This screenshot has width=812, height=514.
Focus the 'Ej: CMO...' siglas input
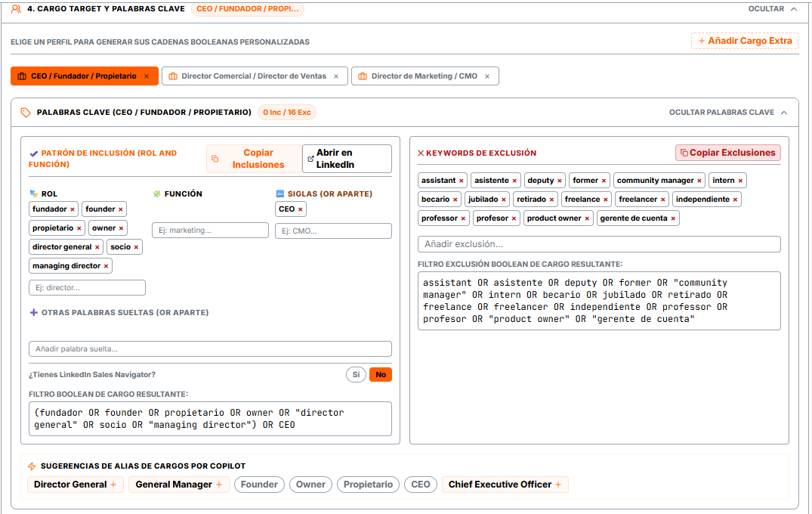(x=334, y=231)
